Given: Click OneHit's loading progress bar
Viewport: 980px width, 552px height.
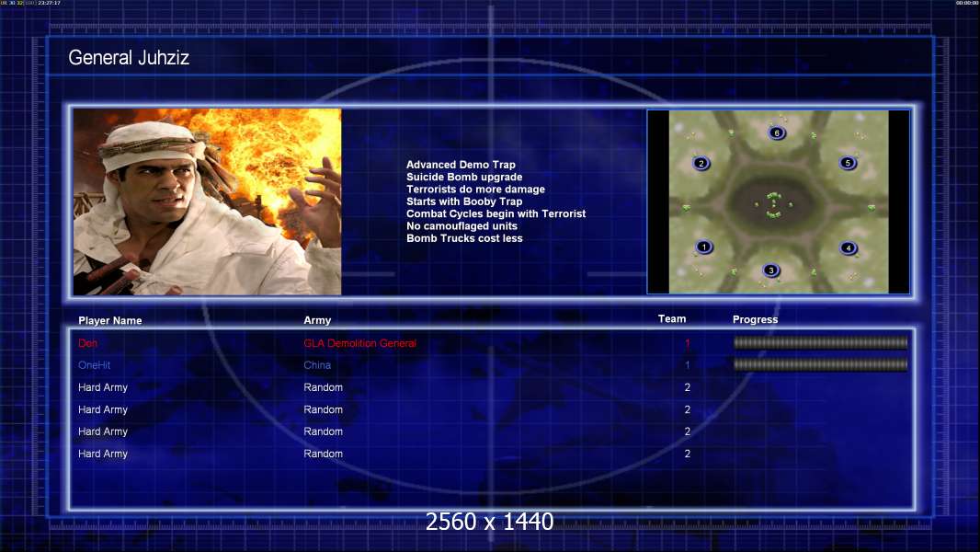Looking at the screenshot, I should [x=820, y=365].
